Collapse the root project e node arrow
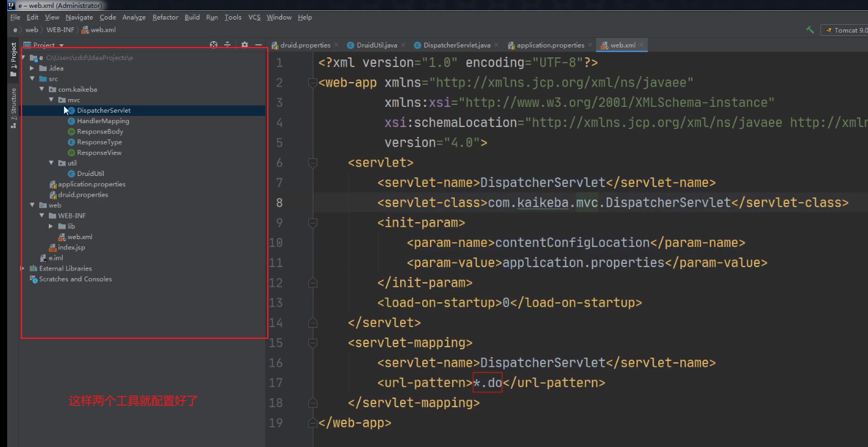Viewport: 868px width, 447px height. 24,58
